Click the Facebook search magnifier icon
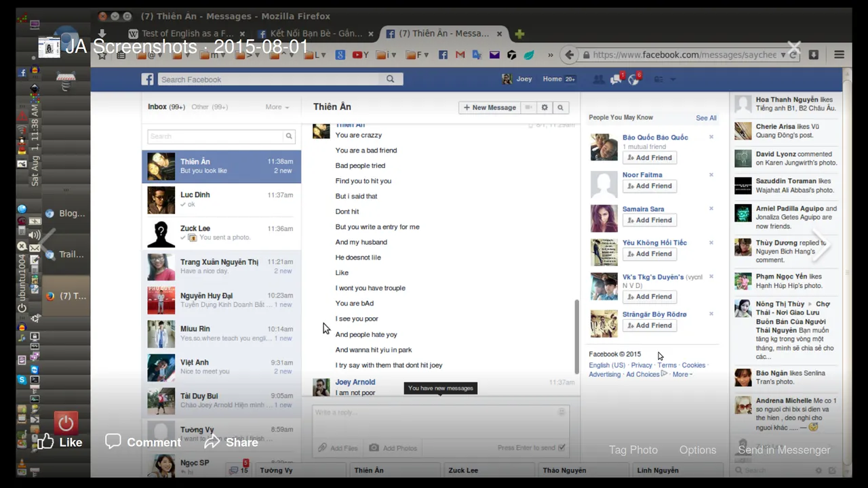This screenshot has width=868, height=488. click(390, 79)
